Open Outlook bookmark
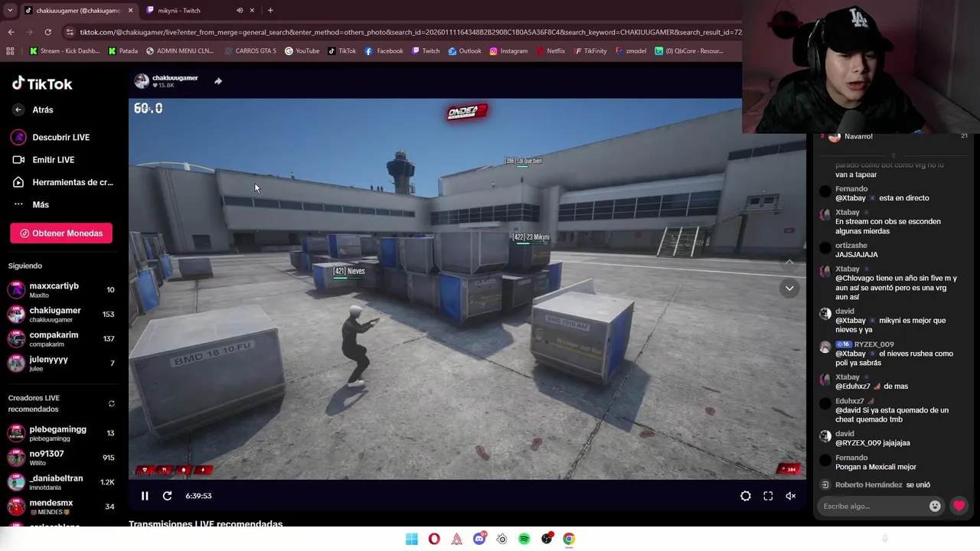The width and height of the screenshot is (980, 551). (465, 51)
